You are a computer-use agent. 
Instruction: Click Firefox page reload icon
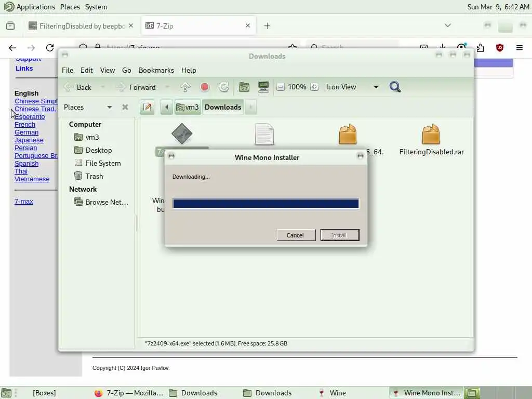[x=50, y=48]
